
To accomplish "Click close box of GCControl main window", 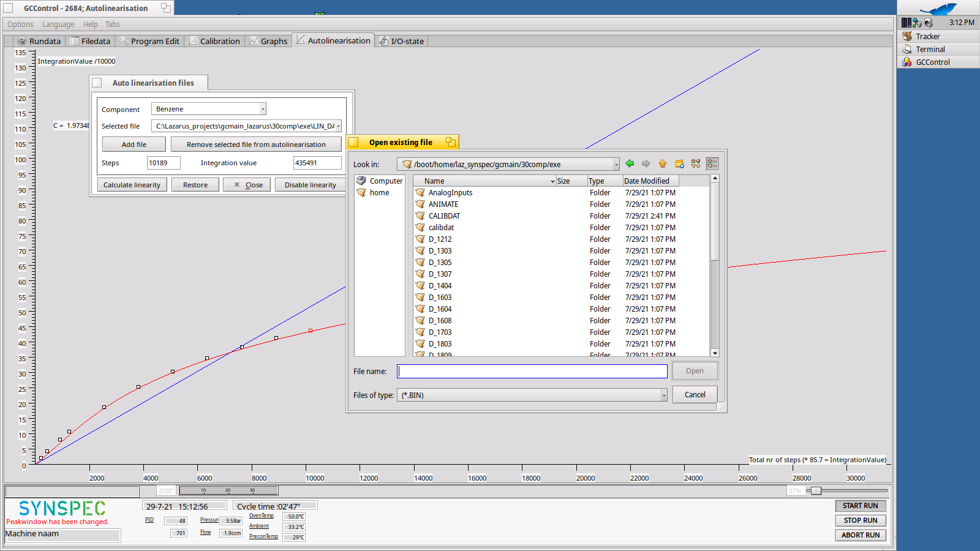I will (x=8, y=8).
